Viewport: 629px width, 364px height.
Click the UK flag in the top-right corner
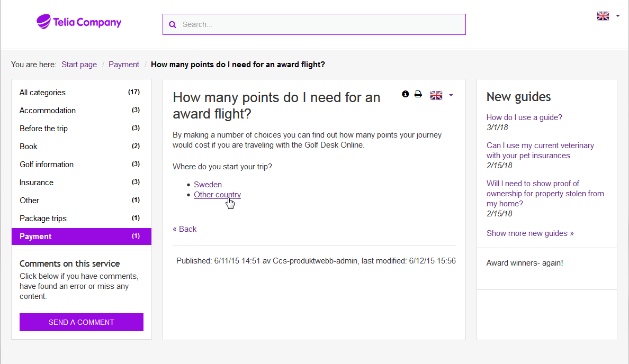(x=603, y=16)
